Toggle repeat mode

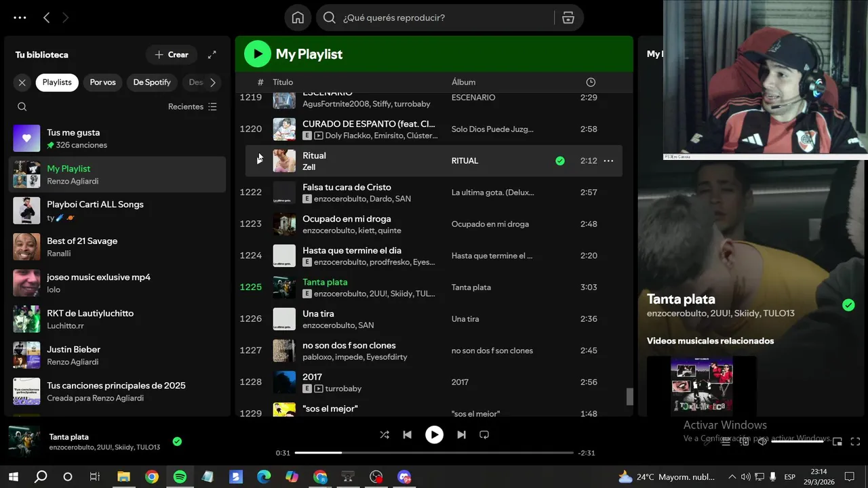pyautogui.click(x=484, y=434)
